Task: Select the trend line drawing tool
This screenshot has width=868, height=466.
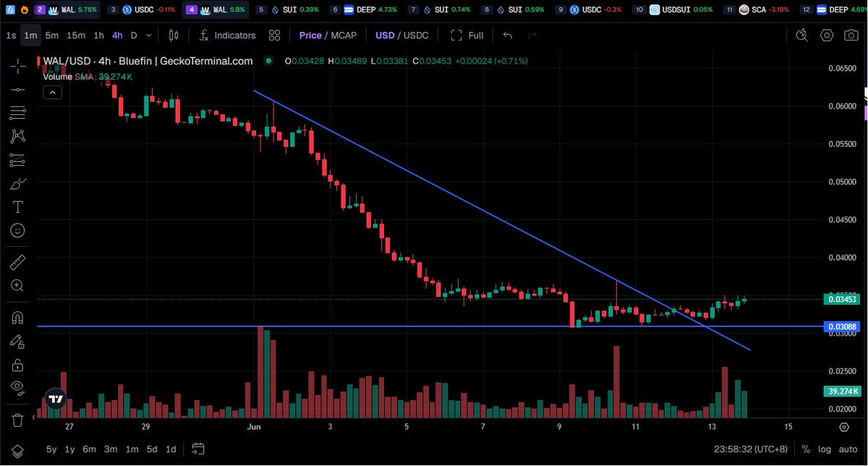Action: 18,89
